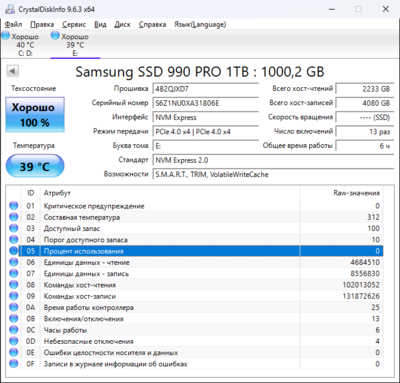Click the status circle for attribute 01

[x=14, y=206]
